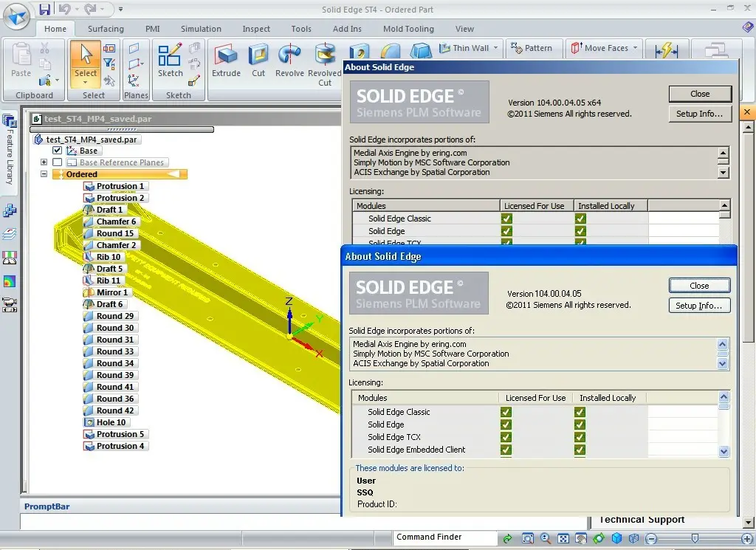Click the wireframe cube view orientation icon
The image size is (756, 550).
point(634,538)
